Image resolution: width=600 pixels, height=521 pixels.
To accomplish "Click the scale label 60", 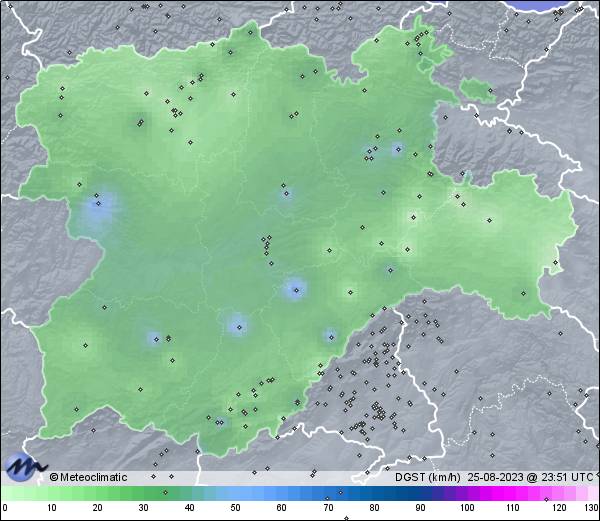I will point(282,508).
